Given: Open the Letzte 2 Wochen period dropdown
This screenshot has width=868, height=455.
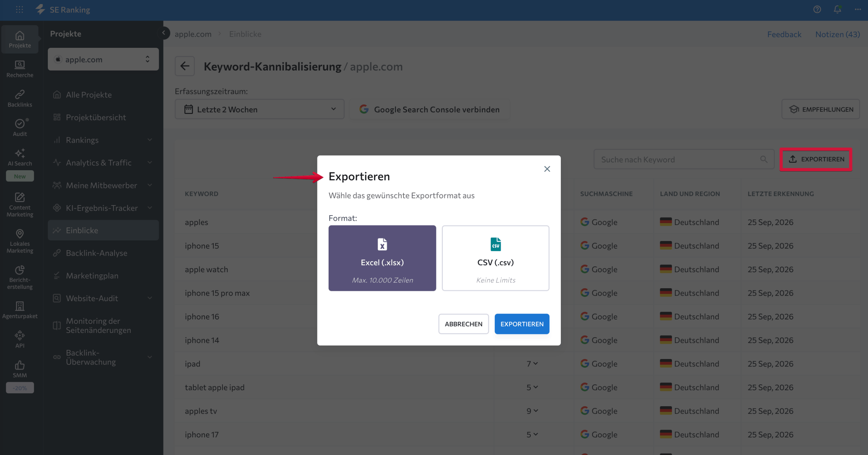Looking at the screenshot, I should (x=259, y=109).
